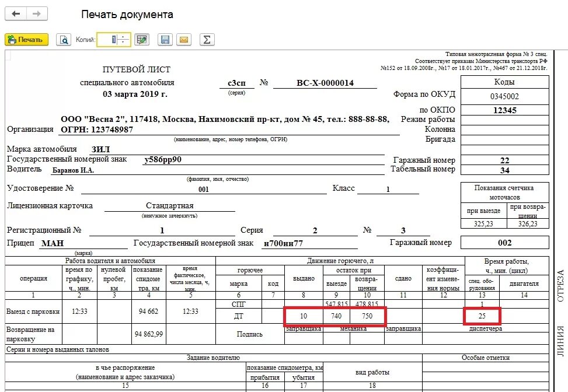Select ОКПО value 12345
The image size is (568, 392).
click(x=504, y=110)
